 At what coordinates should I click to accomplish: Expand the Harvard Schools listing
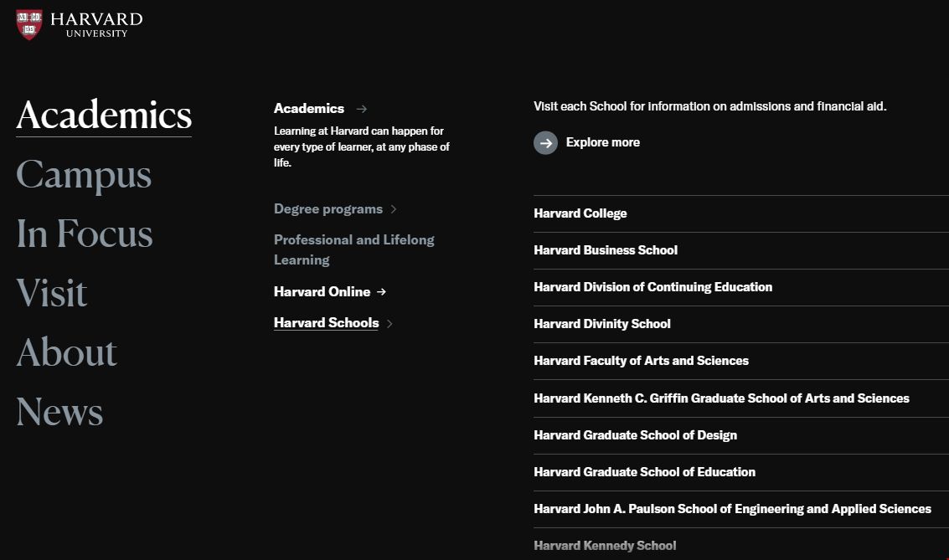[326, 322]
